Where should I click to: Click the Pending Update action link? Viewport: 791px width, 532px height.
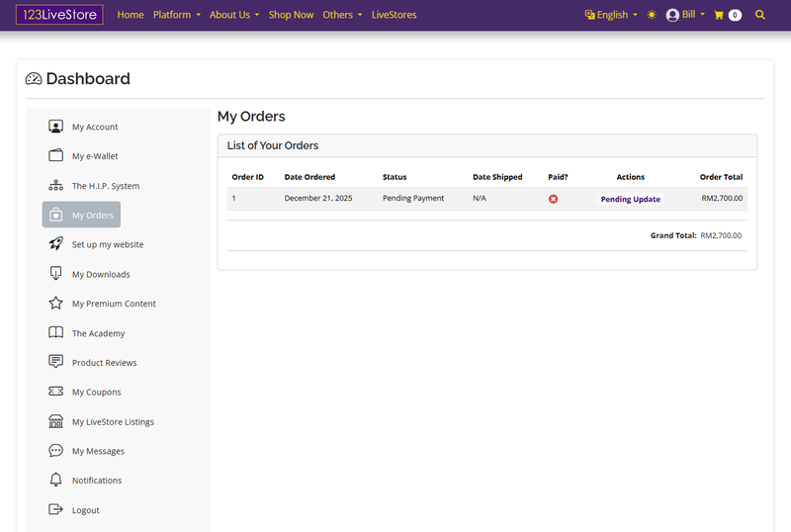(630, 199)
